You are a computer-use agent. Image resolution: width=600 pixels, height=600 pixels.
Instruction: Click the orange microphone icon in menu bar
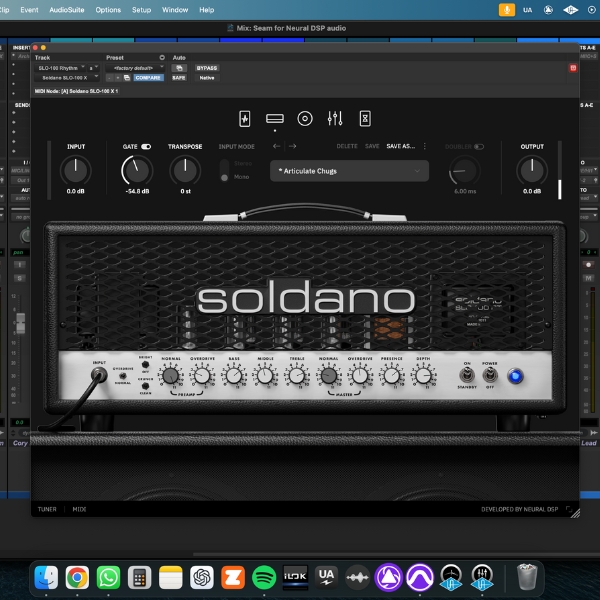[507, 10]
